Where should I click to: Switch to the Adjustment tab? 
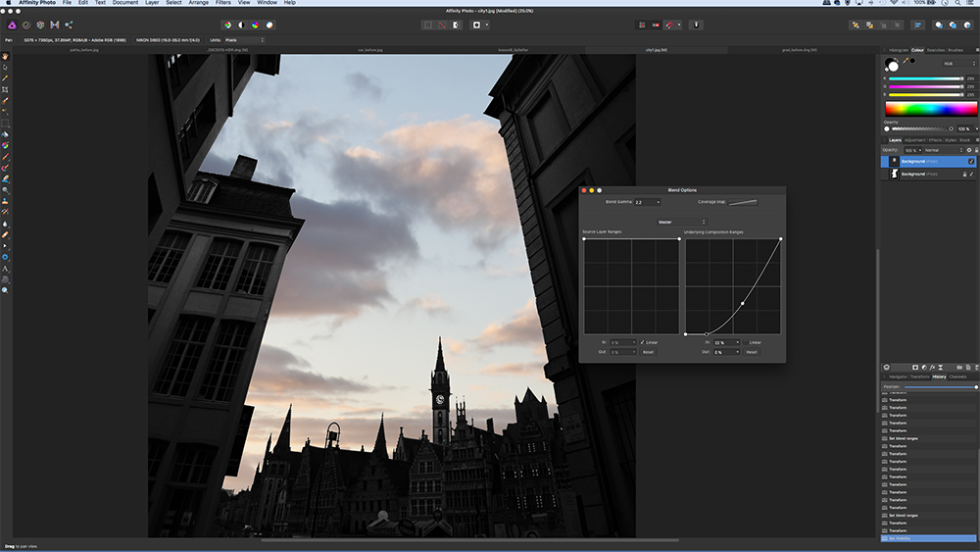click(914, 140)
